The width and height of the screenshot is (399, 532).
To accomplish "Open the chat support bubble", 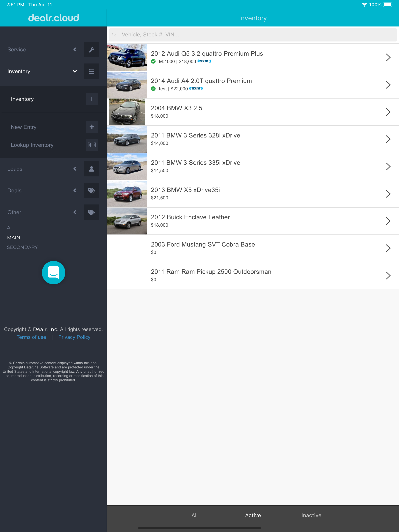I will pyautogui.click(x=53, y=272).
